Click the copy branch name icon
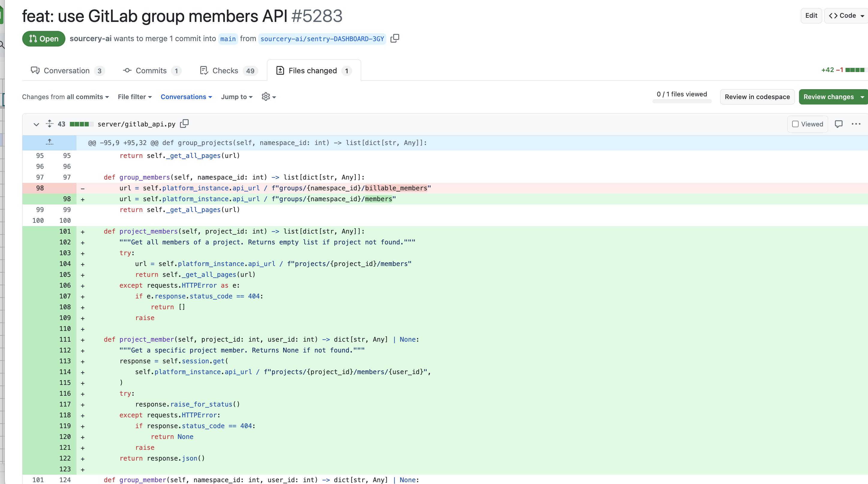Viewport: 868px width, 484px height. pyautogui.click(x=395, y=38)
